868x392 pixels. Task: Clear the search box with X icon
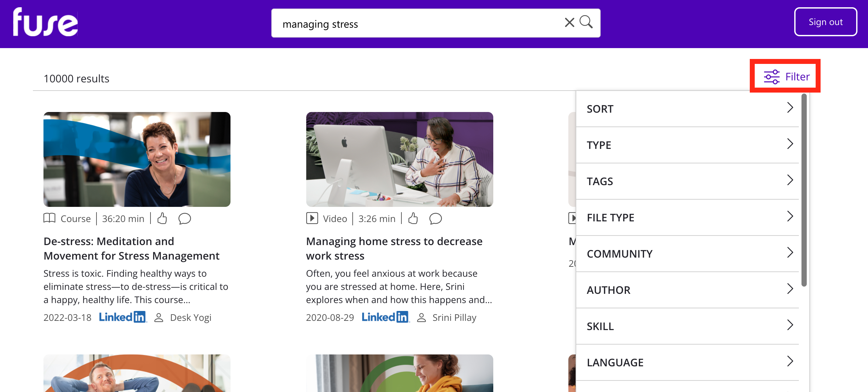[x=569, y=23]
